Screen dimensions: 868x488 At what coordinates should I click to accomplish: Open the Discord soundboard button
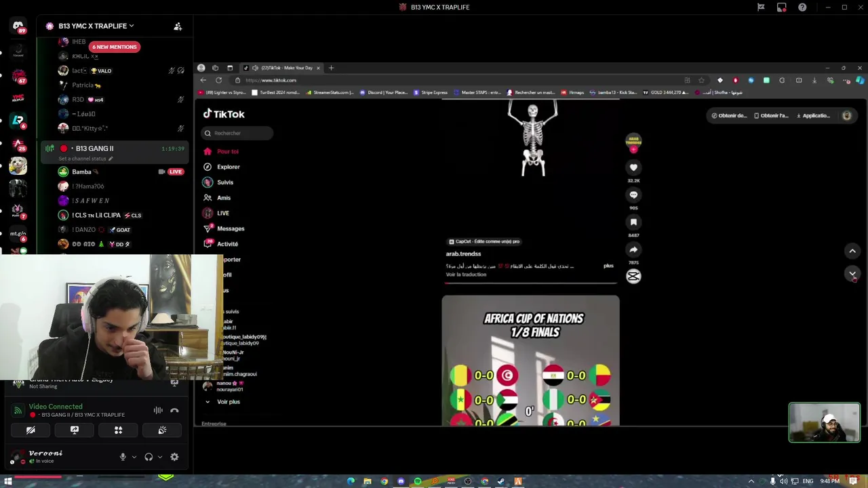pos(162,430)
